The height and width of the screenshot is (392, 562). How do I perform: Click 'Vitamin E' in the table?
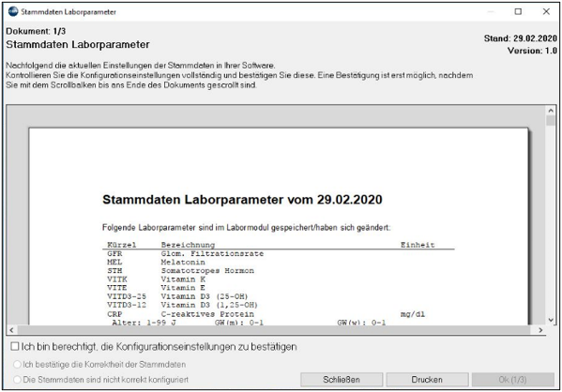183,288
